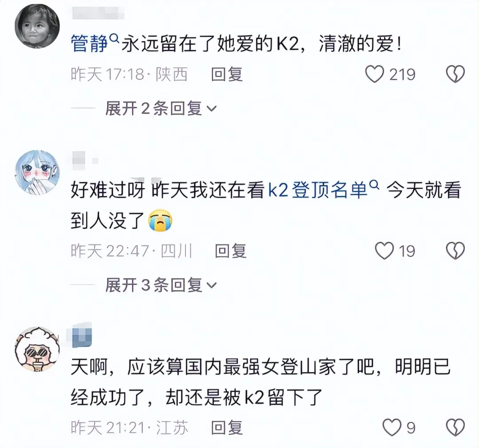Image resolution: width=479 pixels, height=448 pixels.
Task: Click chevron next to 展开3条回复
Action: coord(212,285)
